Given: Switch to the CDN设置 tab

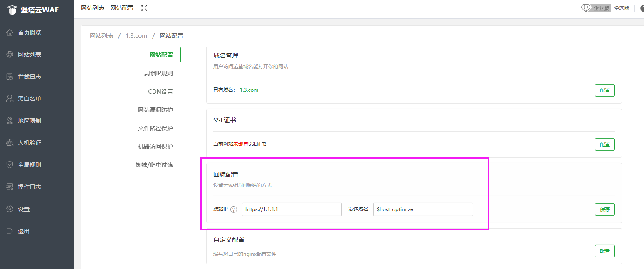Looking at the screenshot, I should pyautogui.click(x=160, y=92).
